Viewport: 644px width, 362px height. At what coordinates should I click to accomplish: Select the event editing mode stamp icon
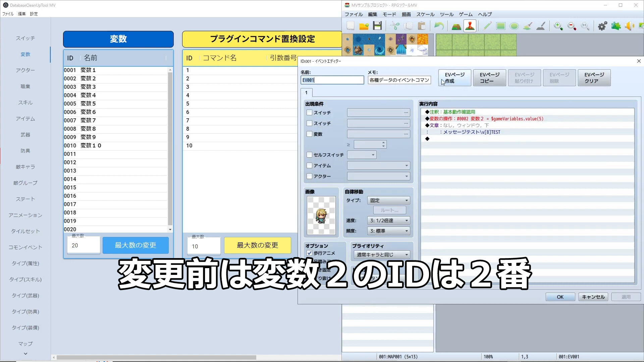[x=470, y=26]
